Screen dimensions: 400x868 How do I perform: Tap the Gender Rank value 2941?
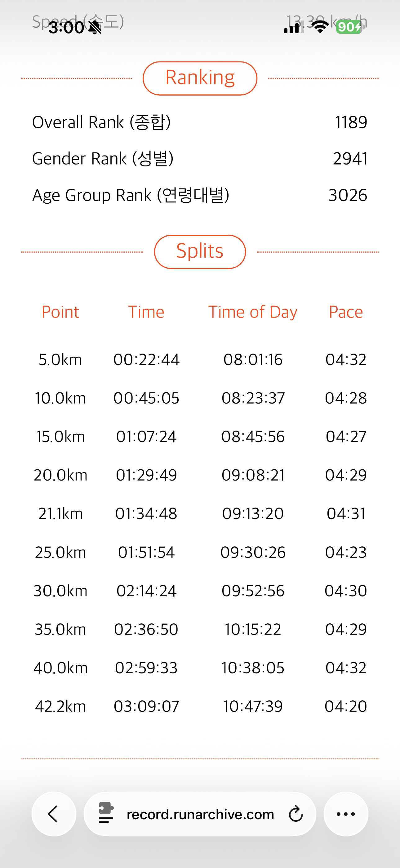click(x=350, y=158)
